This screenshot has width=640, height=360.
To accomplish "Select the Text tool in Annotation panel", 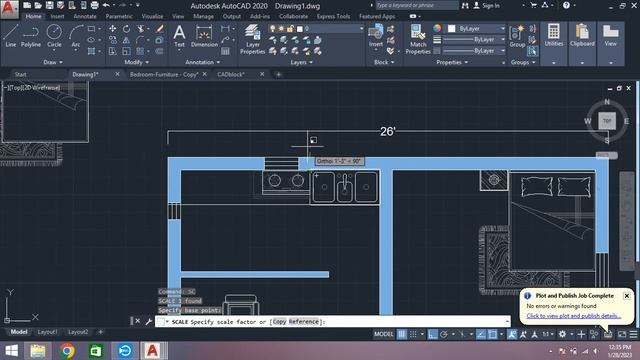I will (x=179, y=36).
